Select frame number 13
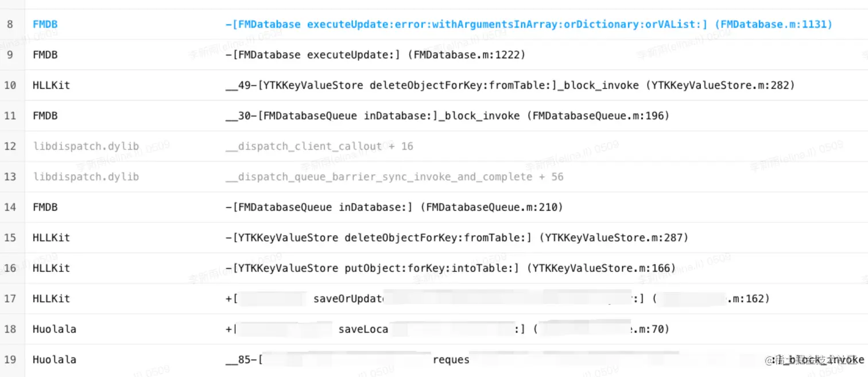The image size is (868, 377). 10,176
